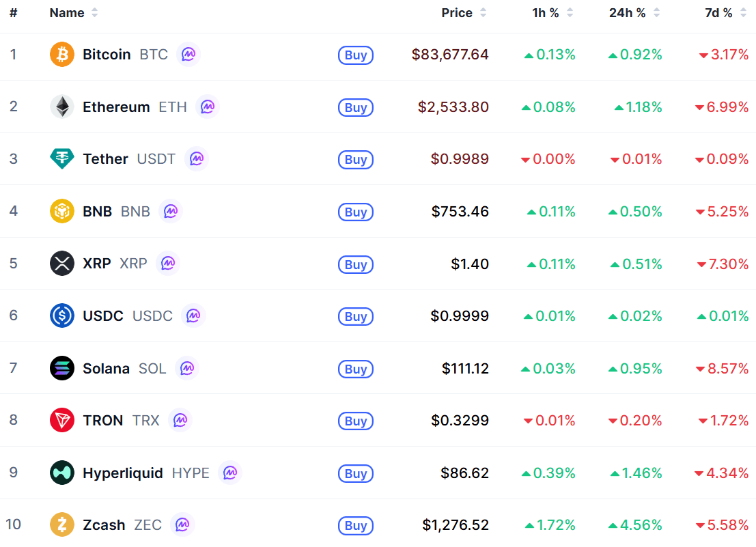The image size is (756, 547).
Task: Open the TRON red logo icon
Action: tap(62, 420)
